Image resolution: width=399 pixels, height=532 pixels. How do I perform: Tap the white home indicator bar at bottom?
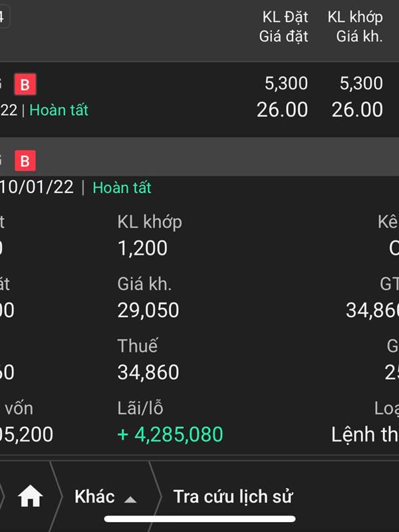[200, 519]
